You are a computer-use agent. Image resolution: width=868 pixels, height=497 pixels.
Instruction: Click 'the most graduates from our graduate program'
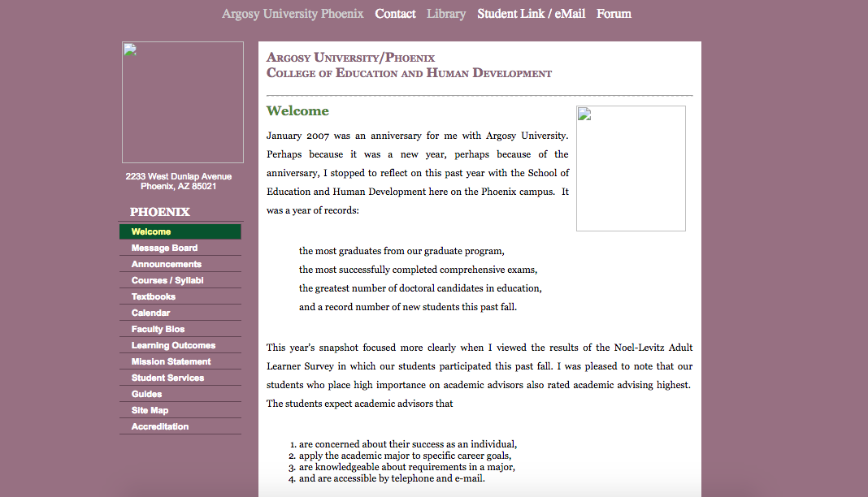click(x=401, y=251)
